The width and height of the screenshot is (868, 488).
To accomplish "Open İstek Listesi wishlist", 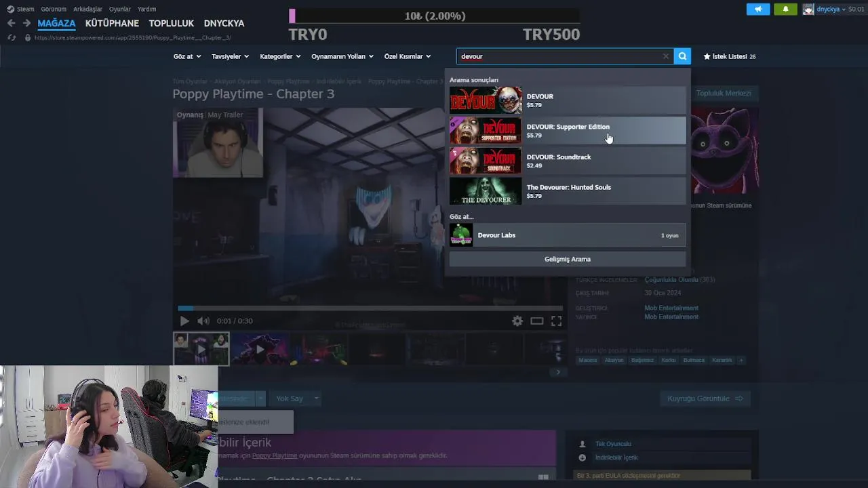I will click(730, 56).
